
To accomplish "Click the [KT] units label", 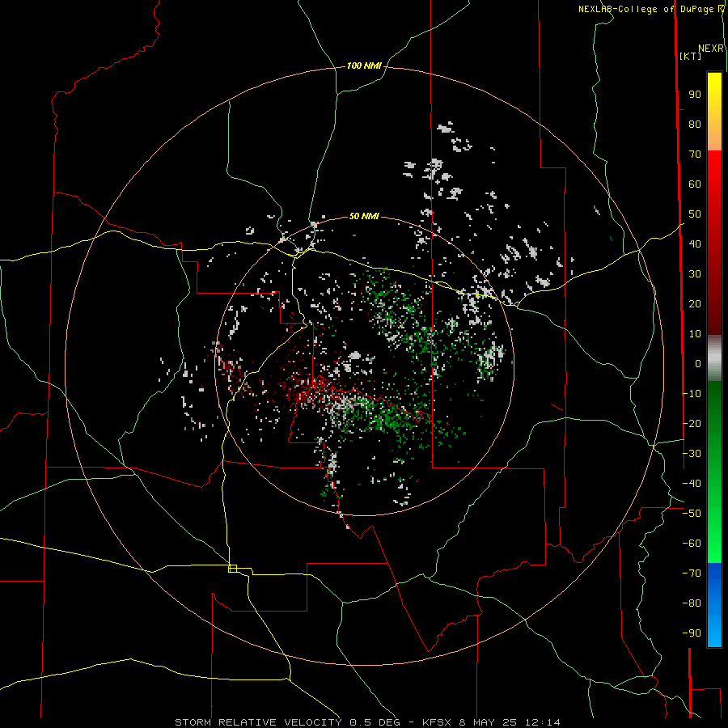I will point(691,56).
